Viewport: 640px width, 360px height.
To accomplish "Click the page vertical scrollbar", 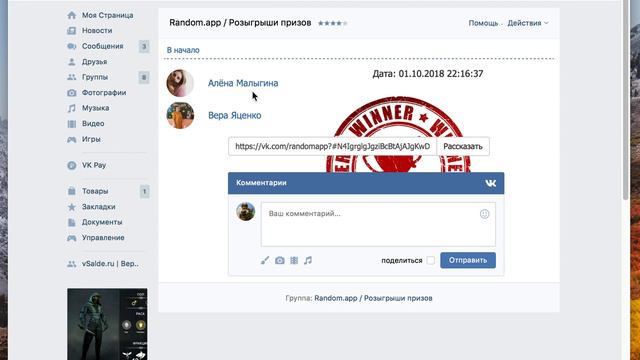I will coord(626,100).
